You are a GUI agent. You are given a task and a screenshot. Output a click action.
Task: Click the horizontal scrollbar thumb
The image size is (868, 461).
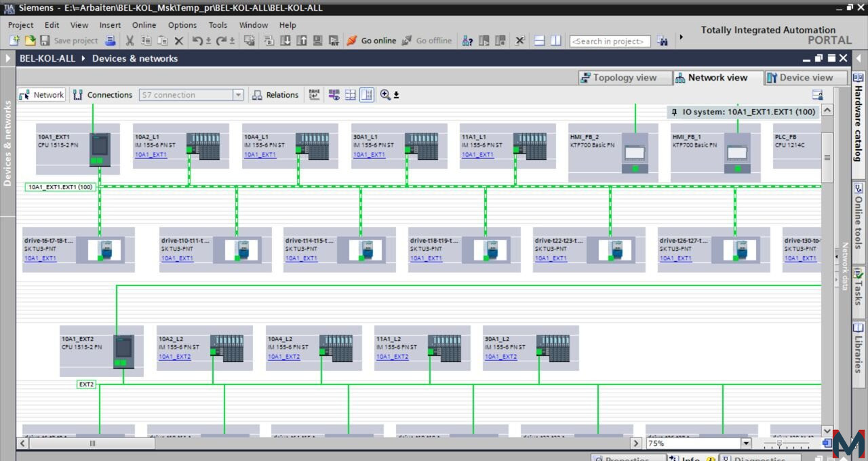(93, 443)
